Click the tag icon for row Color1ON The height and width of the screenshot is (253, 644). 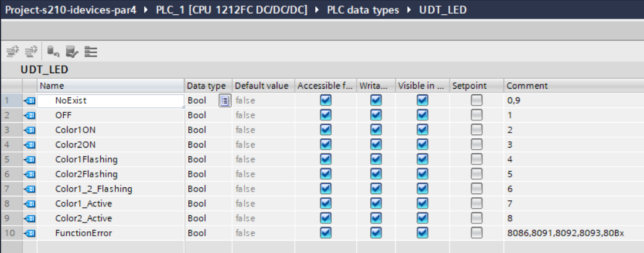pos(30,130)
